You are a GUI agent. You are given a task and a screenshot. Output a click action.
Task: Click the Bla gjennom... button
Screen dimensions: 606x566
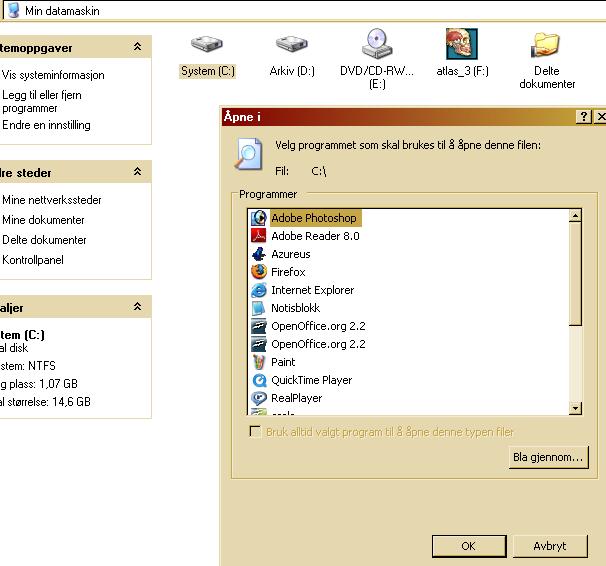[x=548, y=457]
